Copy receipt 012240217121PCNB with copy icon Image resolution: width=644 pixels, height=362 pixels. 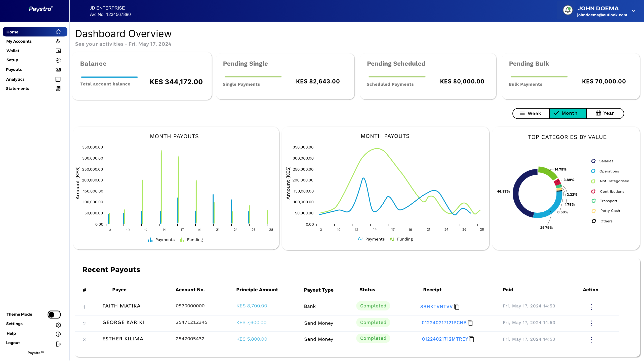470,323
